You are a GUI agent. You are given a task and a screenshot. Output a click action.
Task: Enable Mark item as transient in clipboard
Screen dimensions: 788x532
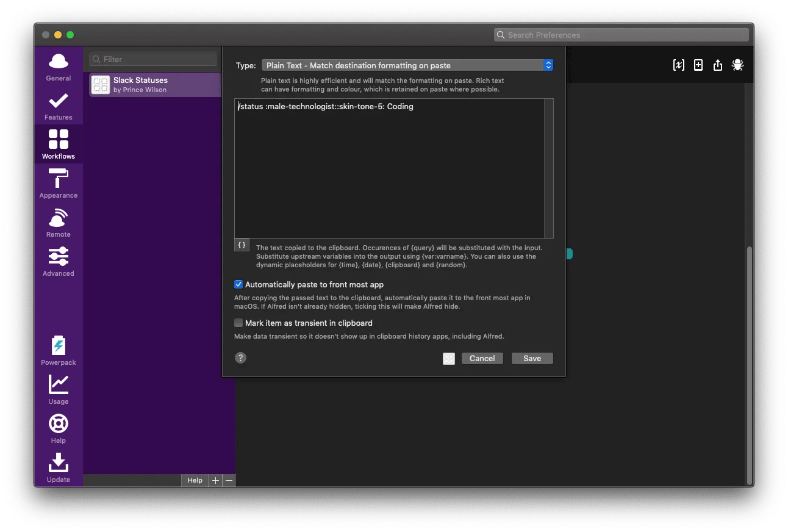(x=238, y=323)
